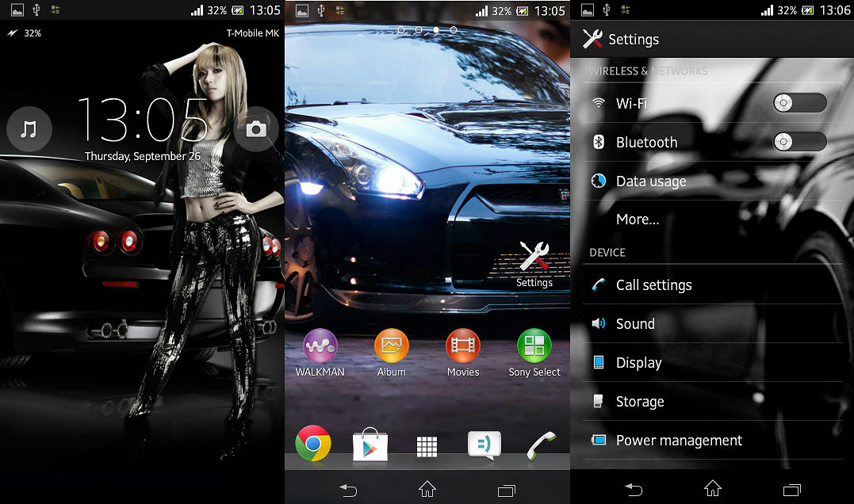Launch Sony Select

(x=534, y=353)
